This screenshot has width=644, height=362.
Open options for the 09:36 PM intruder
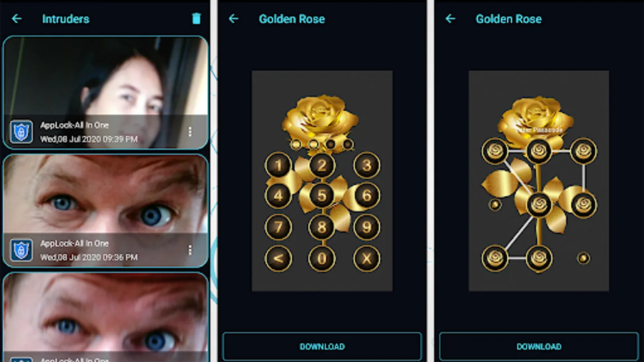[x=190, y=250]
